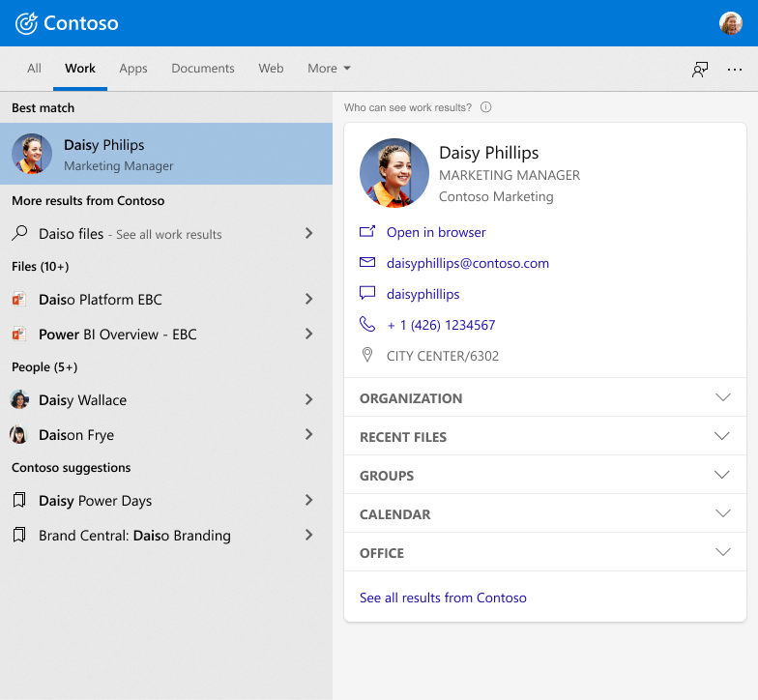
Task: Click chevron next to Daisy Wallace
Action: (309, 399)
